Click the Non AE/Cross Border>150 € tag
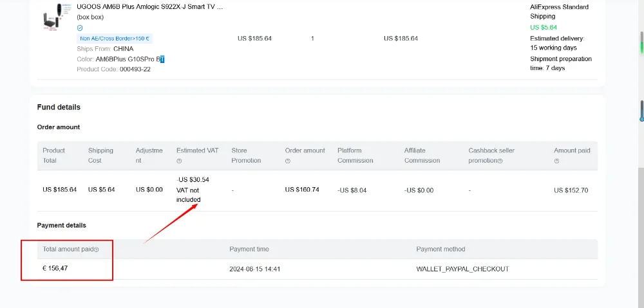Viewport: 644px width, 308px height. click(x=115, y=39)
